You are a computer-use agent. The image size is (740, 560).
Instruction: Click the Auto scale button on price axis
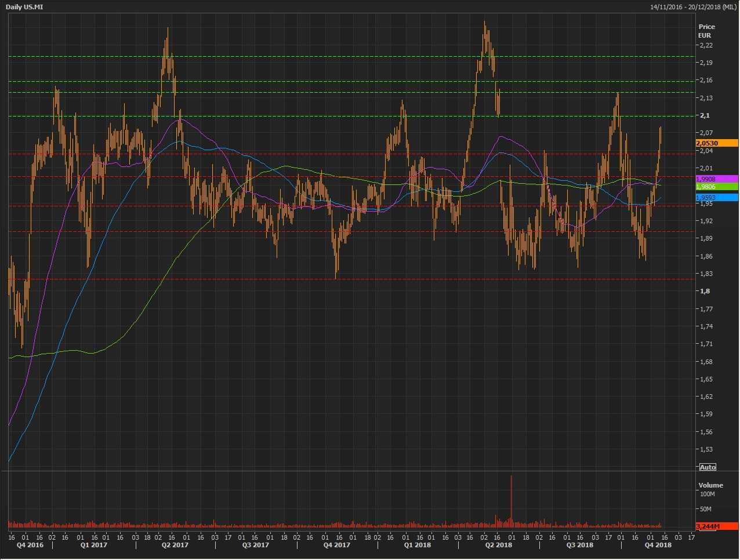(x=708, y=467)
